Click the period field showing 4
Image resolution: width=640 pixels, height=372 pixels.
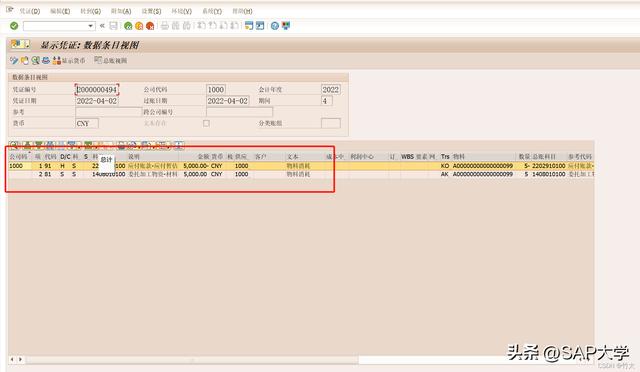(x=327, y=101)
